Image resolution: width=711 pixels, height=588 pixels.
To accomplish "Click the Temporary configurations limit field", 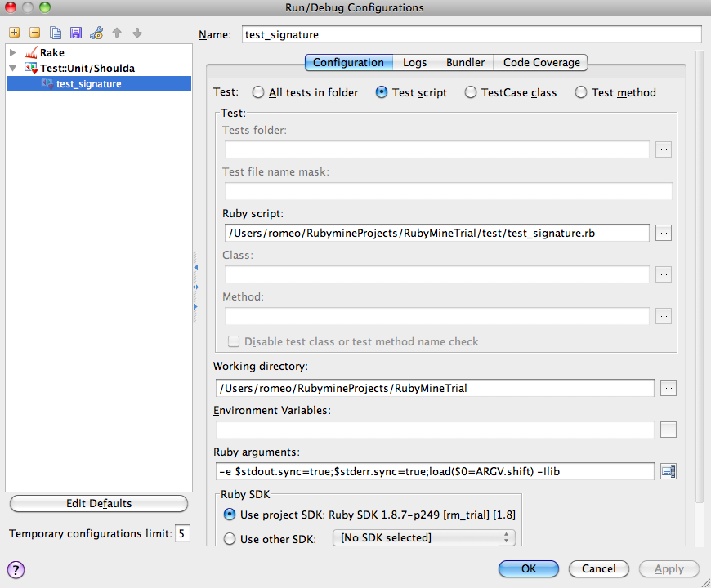I will [182, 533].
